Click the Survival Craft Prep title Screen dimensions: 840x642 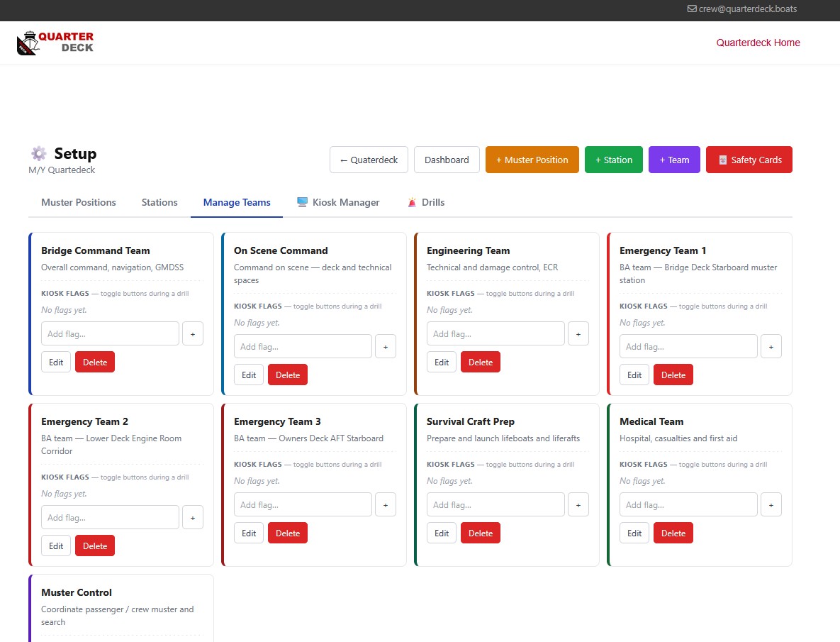coord(471,422)
